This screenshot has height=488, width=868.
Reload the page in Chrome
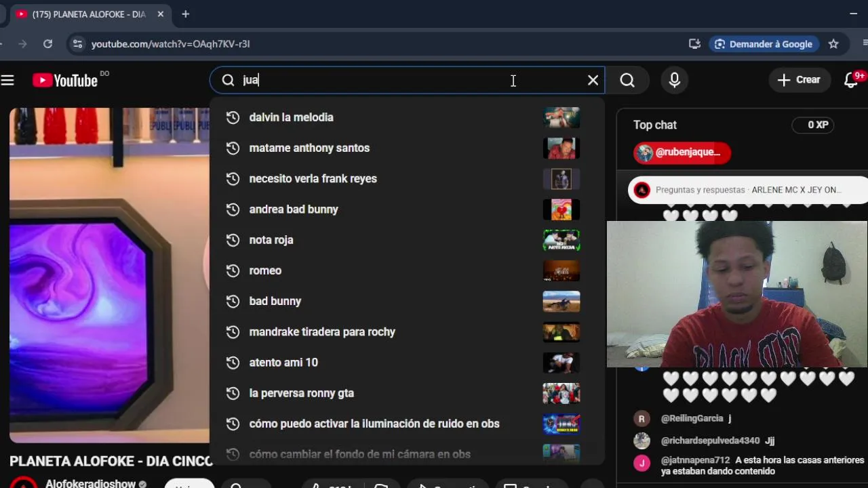click(47, 43)
